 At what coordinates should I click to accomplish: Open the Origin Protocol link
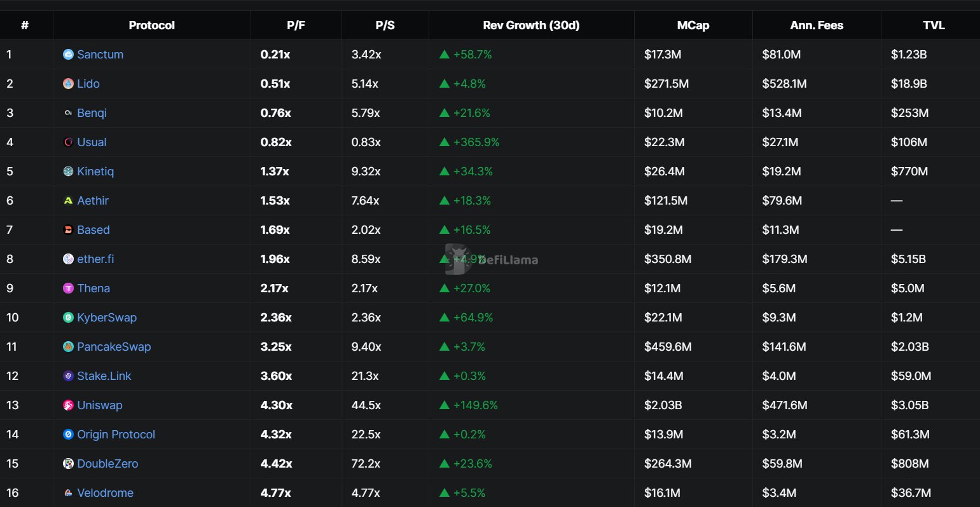point(116,435)
